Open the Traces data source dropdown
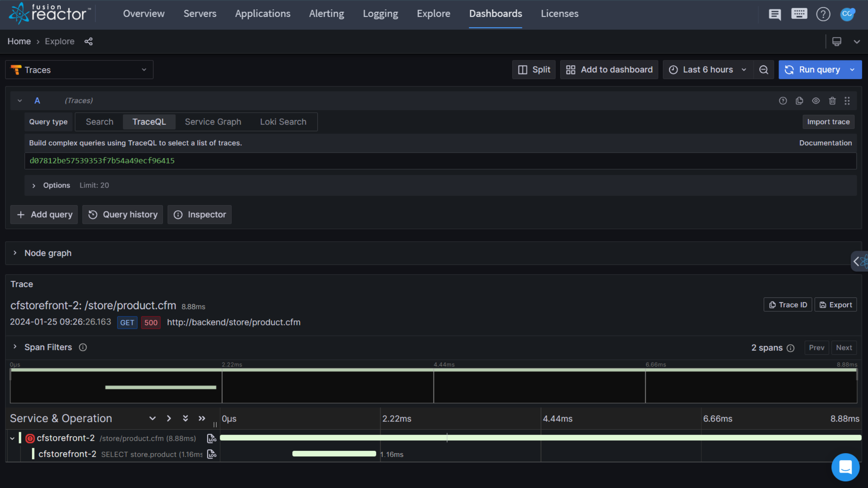The height and width of the screenshot is (488, 868). tap(79, 70)
